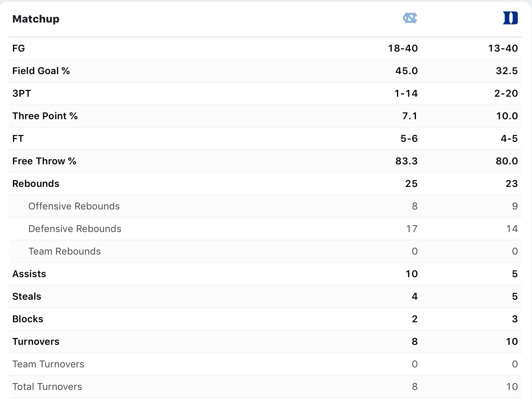Click North Carolina's 18-40 FG value
Screen dimensions: 532x400
click(x=403, y=48)
